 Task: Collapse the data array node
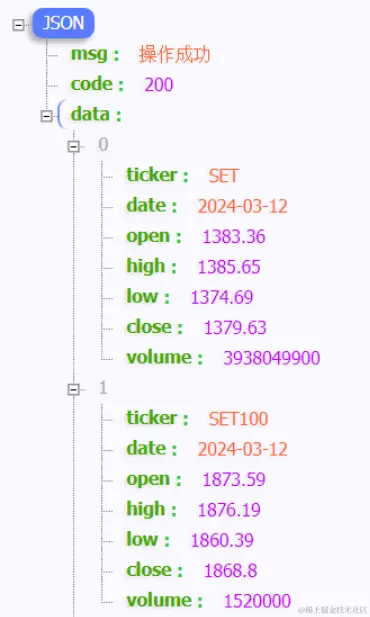tap(46, 116)
